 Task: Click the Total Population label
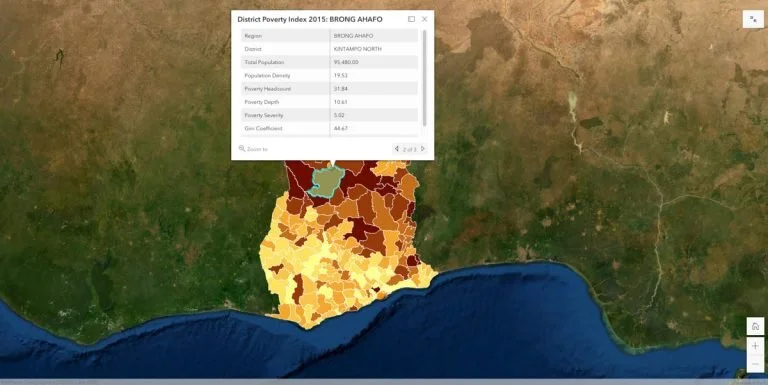point(264,62)
